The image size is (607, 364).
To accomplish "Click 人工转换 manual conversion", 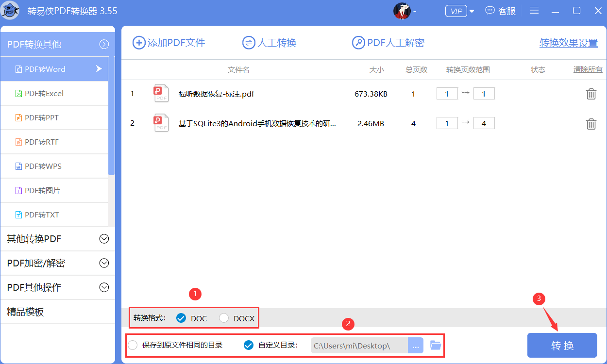I will (270, 43).
